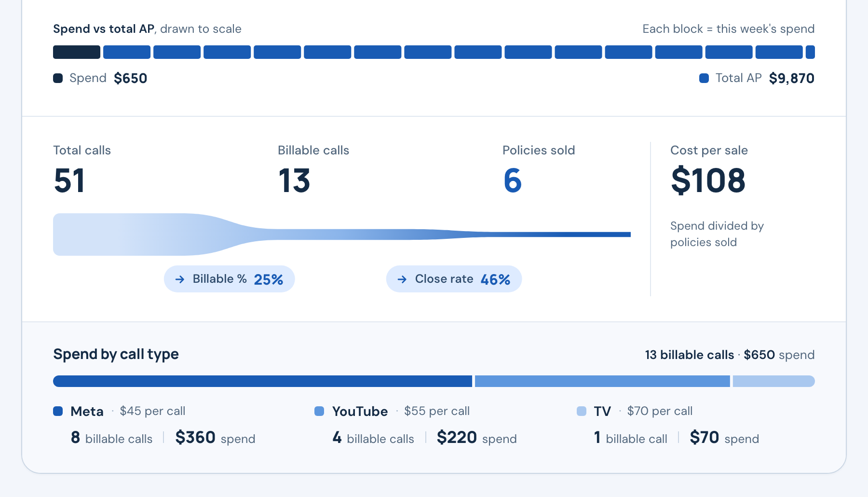Viewport: 868px width, 497px height.
Task: Click the dark Spend legend swatch
Action: tap(58, 78)
